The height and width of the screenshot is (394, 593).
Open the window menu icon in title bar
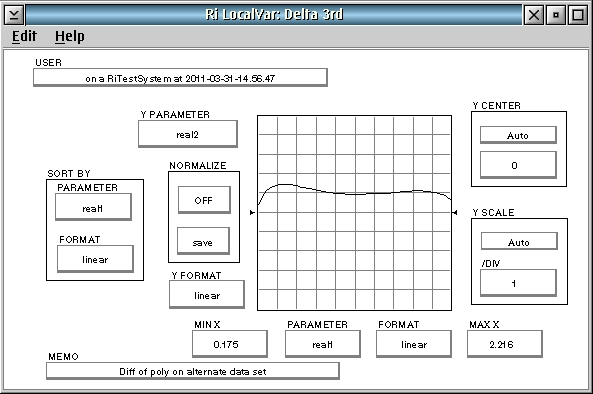(14, 15)
